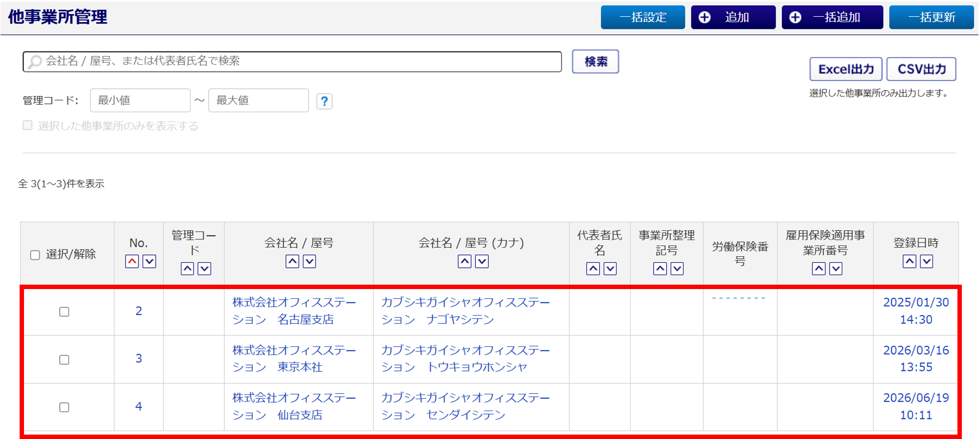Click 労働保険番号 dashes in 名古屋支店 row
The width and height of the screenshot is (980, 439).
coord(738,298)
